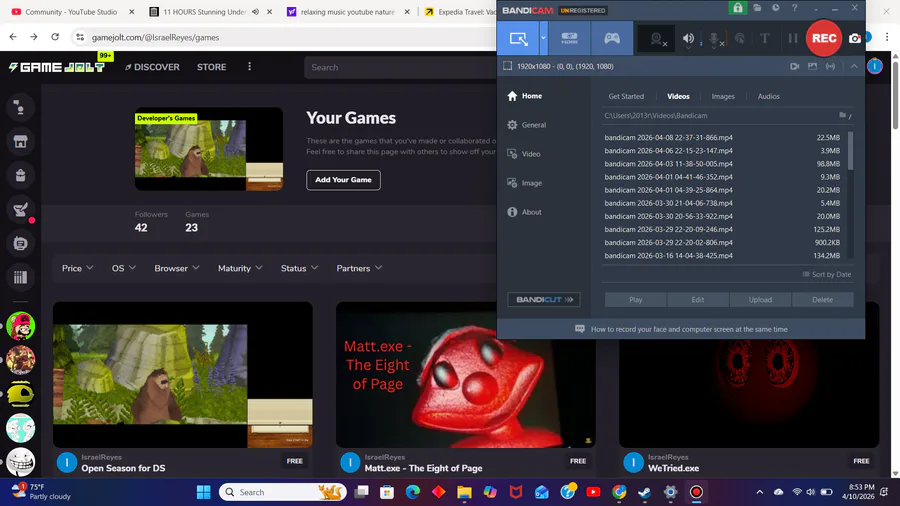This screenshot has width=900, height=506.
Task: Open screen recording mode dropdown arrow
Action: [543, 38]
